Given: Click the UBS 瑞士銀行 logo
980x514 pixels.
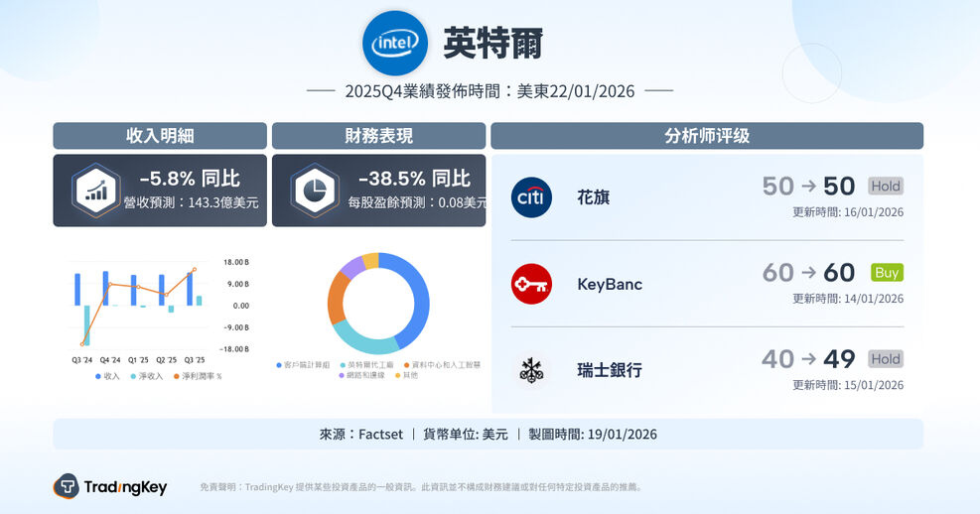Looking at the screenshot, I should (531, 370).
